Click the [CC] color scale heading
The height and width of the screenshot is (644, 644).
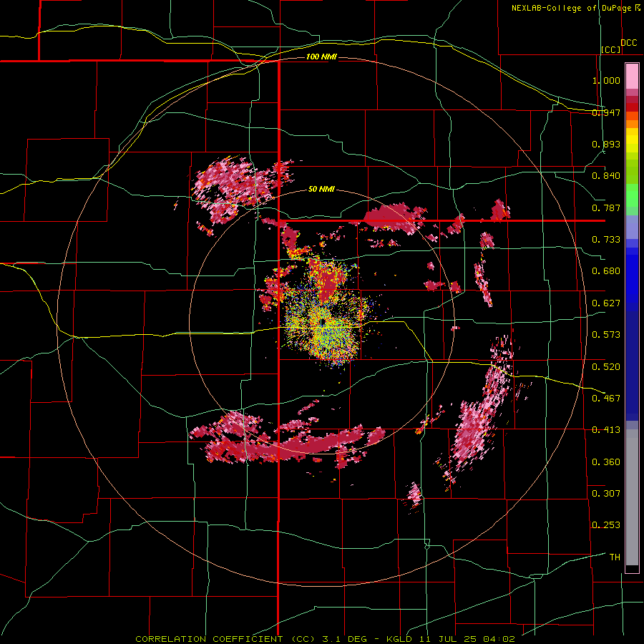611,49
